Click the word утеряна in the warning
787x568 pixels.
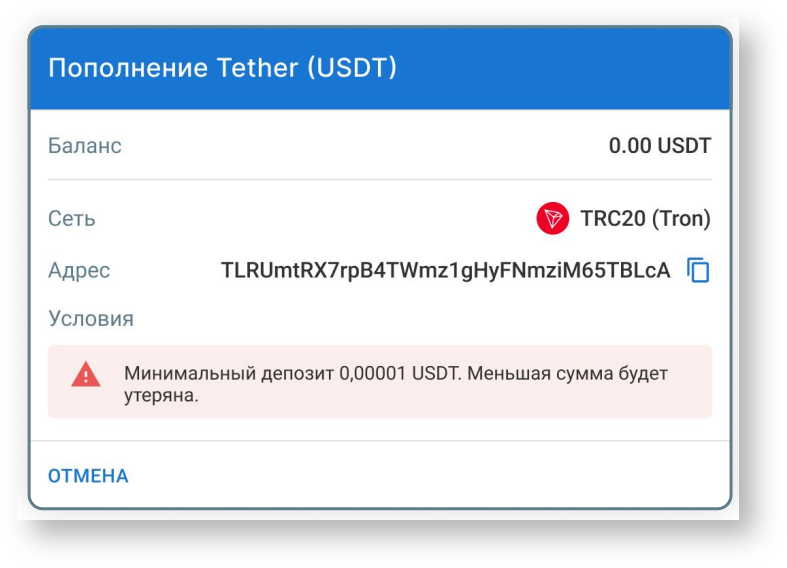154,395
